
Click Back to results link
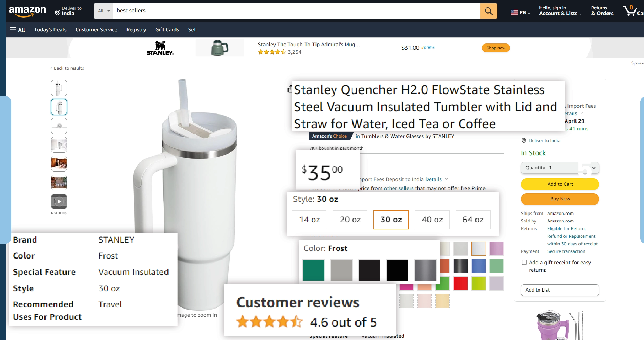tap(68, 68)
